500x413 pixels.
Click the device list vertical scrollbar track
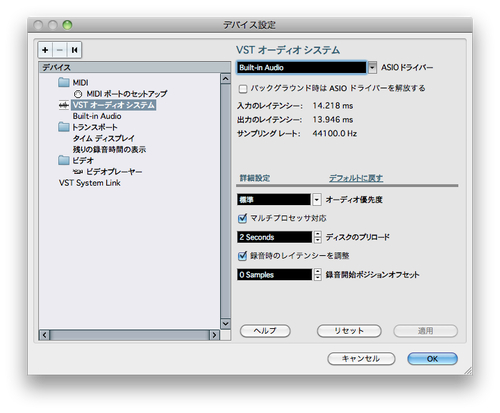[226, 201]
